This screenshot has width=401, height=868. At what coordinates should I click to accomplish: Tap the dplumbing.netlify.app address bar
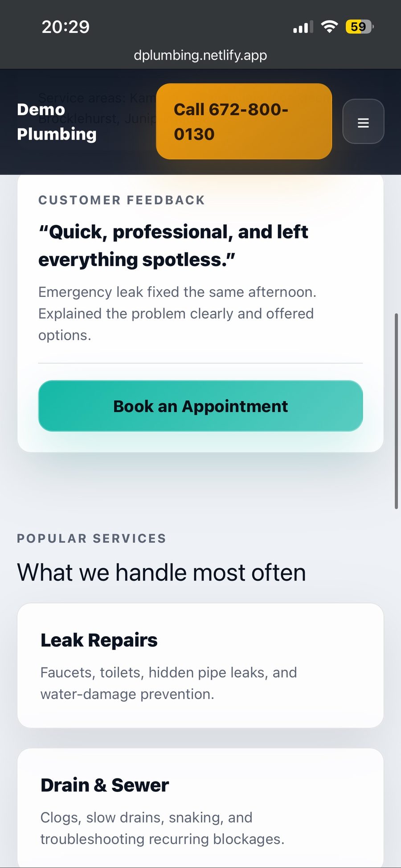[x=200, y=55]
